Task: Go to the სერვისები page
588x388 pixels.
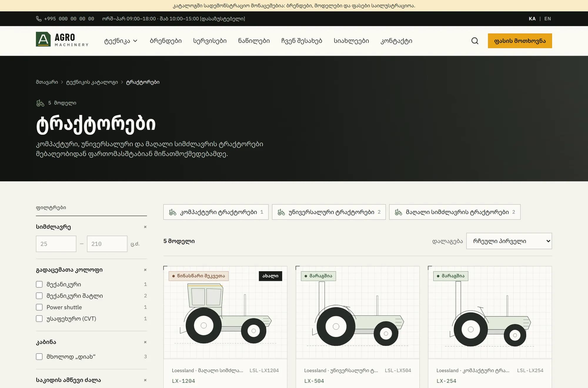Action: point(210,41)
